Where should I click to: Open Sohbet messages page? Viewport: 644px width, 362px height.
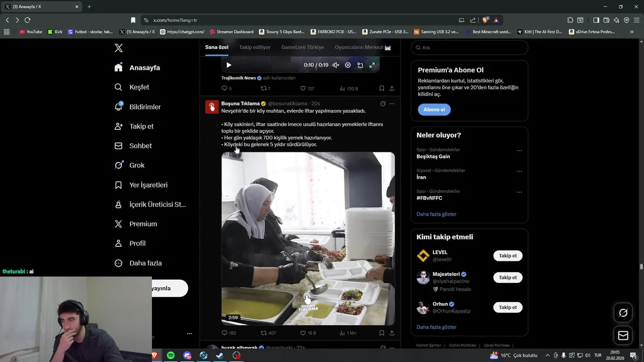133,146
